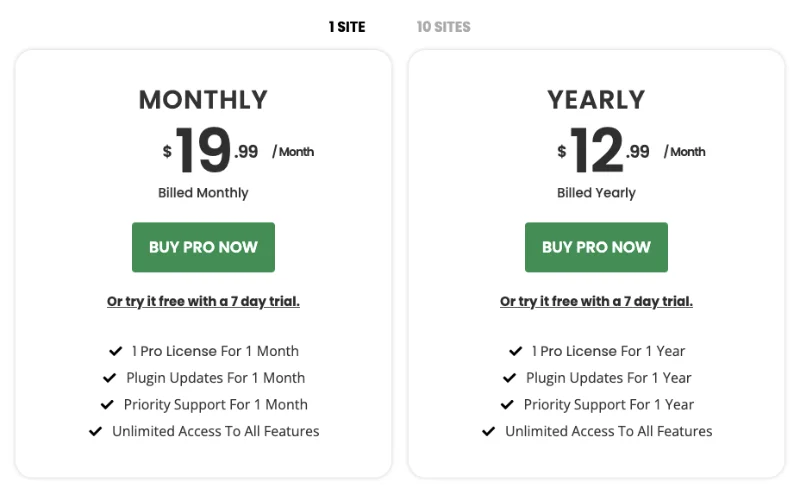The width and height of the screenshot is (800, 499).
Task: Switch to the 10 SITES tab
Action: click(x=443, y=27)
